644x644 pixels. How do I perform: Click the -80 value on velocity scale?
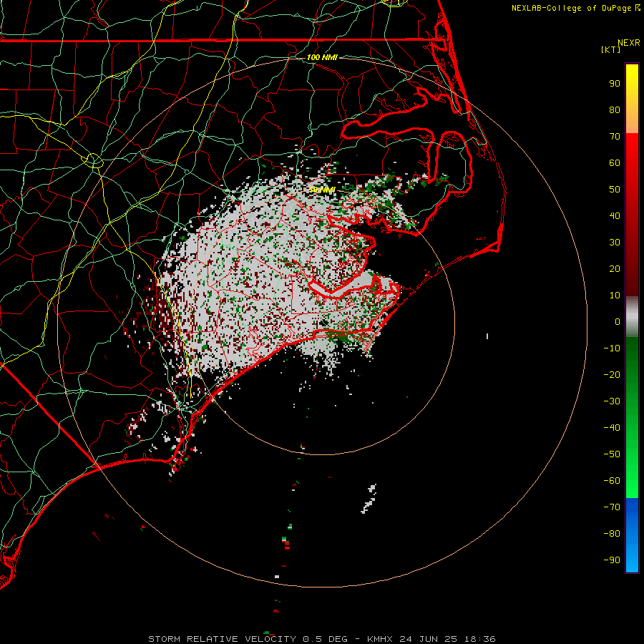pos(612,534)
